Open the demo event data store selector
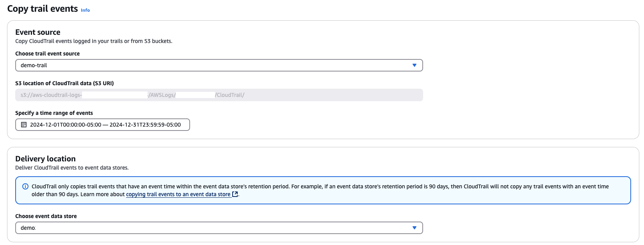 pyautogui.click(x=219, y=228)
